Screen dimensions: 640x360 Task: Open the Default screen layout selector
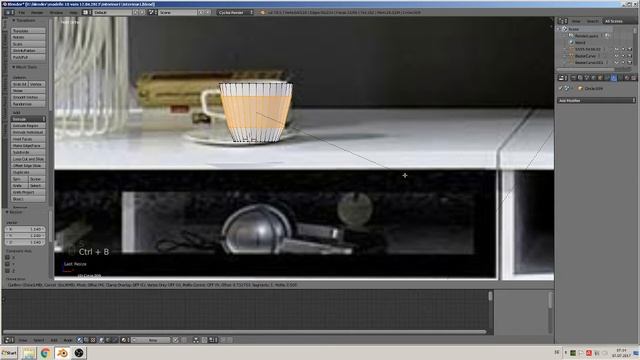click(113, 12)
